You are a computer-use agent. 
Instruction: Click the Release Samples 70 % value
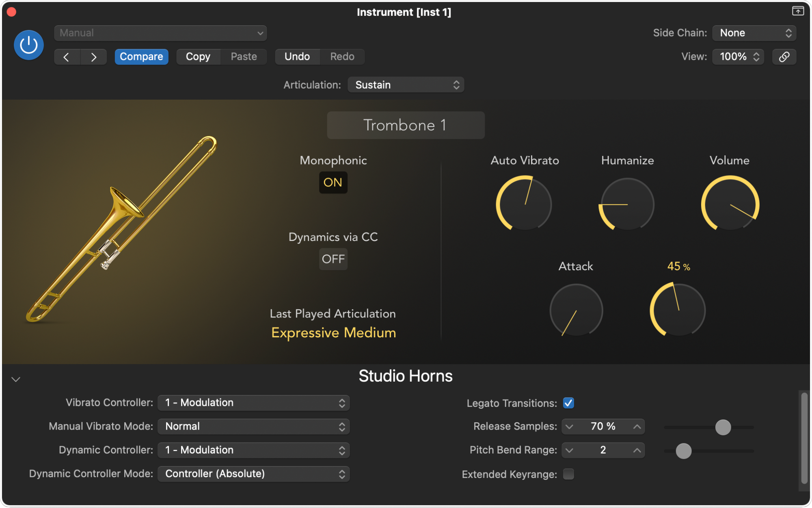point(603,426)
